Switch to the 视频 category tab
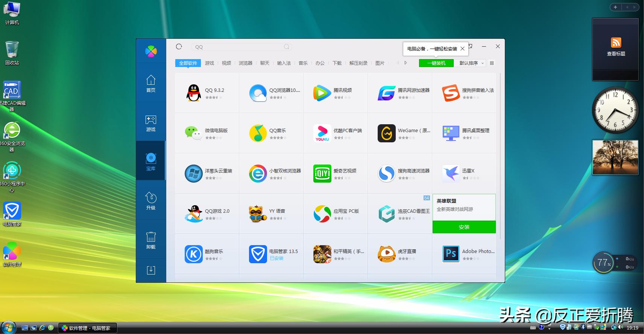The image size is (644, 334). pos(226,63)
